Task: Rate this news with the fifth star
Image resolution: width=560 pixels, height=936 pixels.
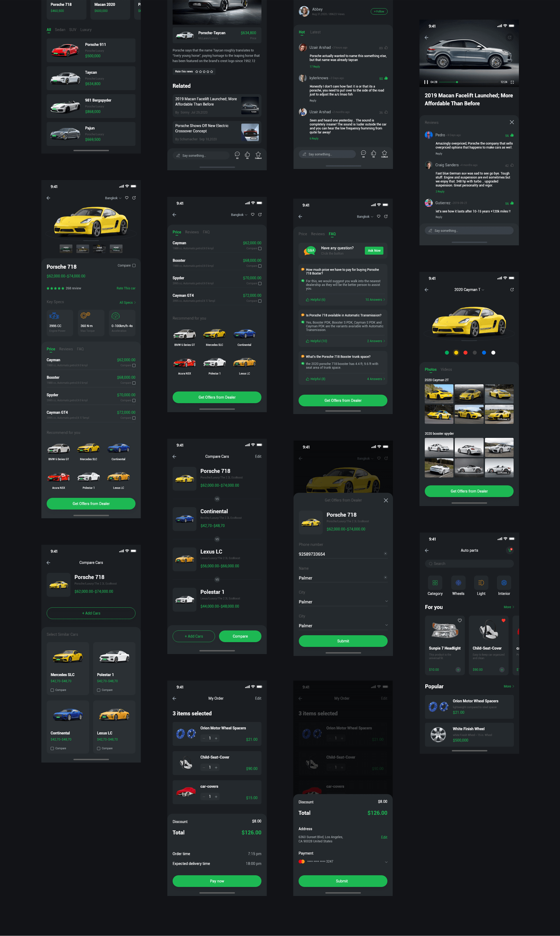Action: point(212,71)
